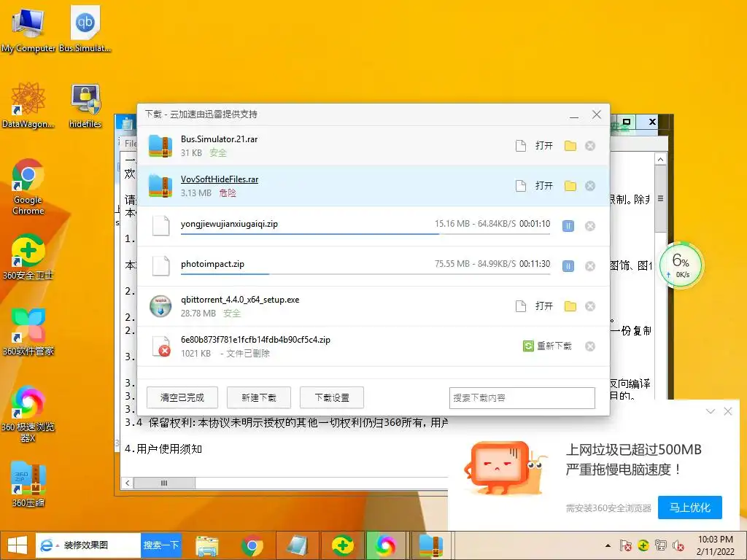The width and height of the screenshot is (747, 560).
Task: Select Bus.Simulator.21.rar file name text
Action: pyautogui.click(x=219, y=139)
